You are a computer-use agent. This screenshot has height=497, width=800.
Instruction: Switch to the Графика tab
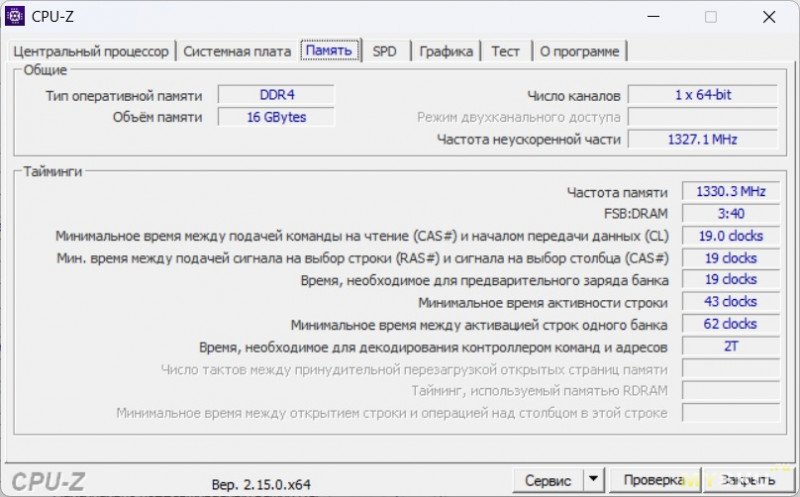pos(446,51)
